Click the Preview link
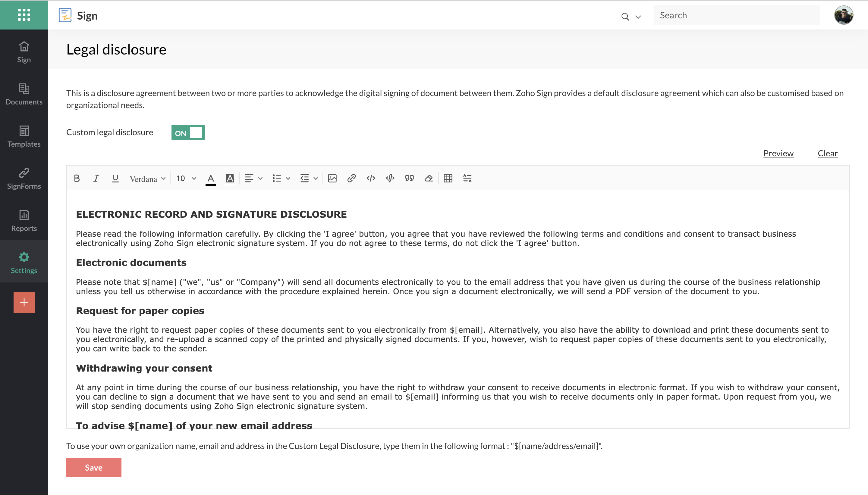 point(778,153)
